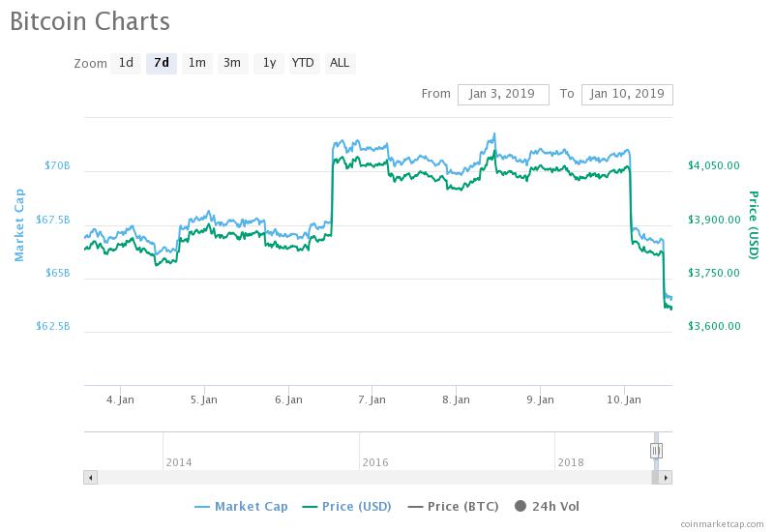
Task: Click the $67.5B market cap label
Action: click(x=53, y=220)
